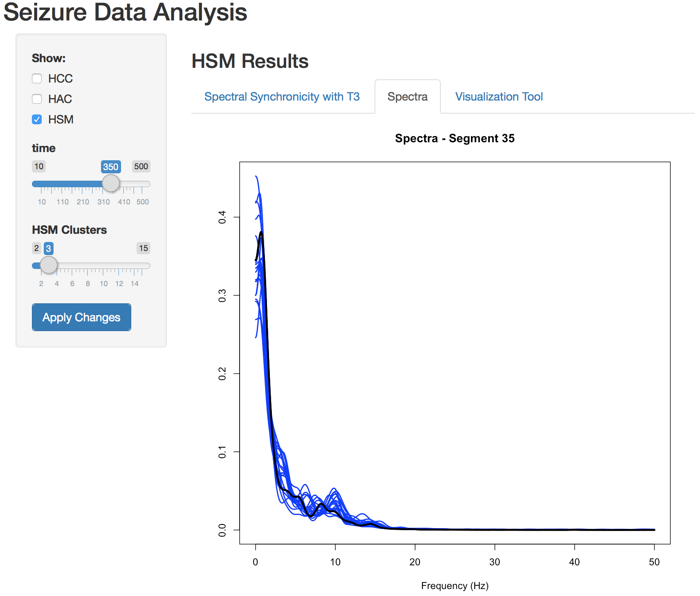Screen dimensions: 700x596
Task: Click the Spectra - Segment 35 plot title
Action: pos(455,139)
